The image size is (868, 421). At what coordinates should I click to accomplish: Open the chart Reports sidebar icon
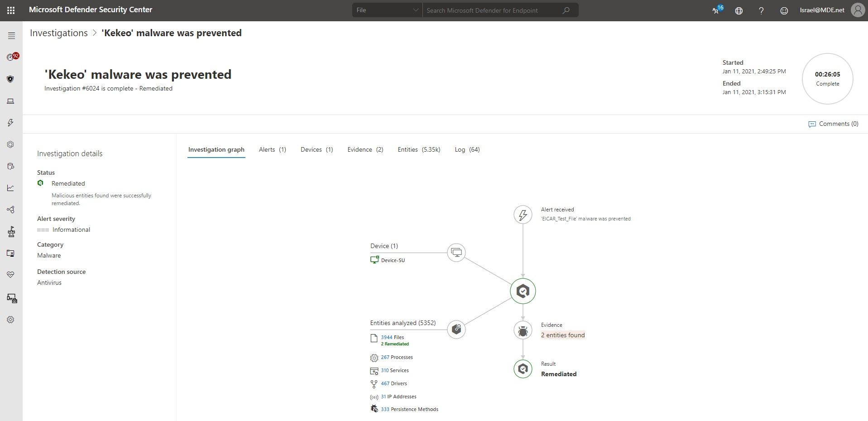tap(10, 188)
